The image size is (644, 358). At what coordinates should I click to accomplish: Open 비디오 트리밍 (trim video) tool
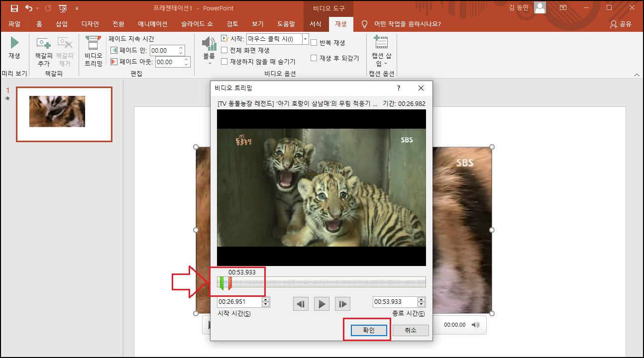tap(93, 51)
